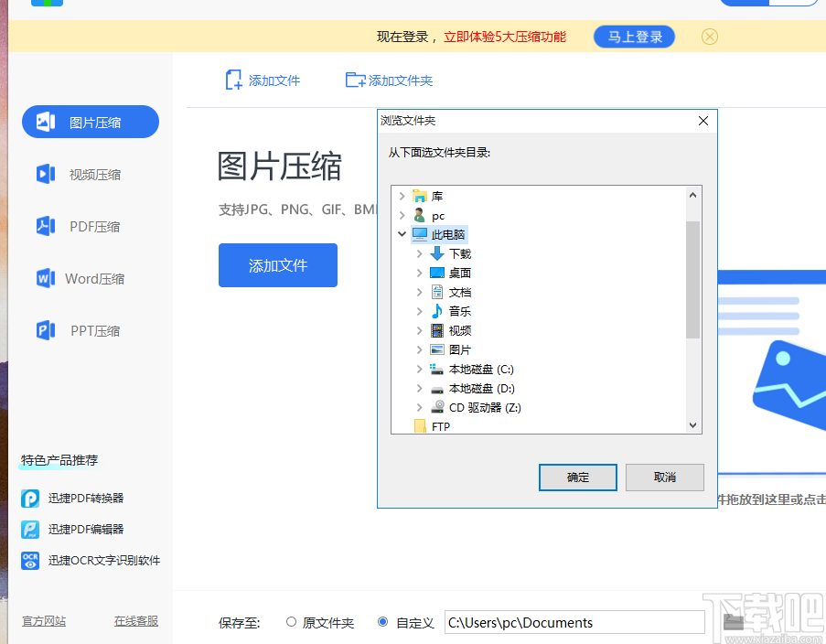Click the 添加文件 toolbar icon
The image size is (826, 644).
click(x=233, y=80)
